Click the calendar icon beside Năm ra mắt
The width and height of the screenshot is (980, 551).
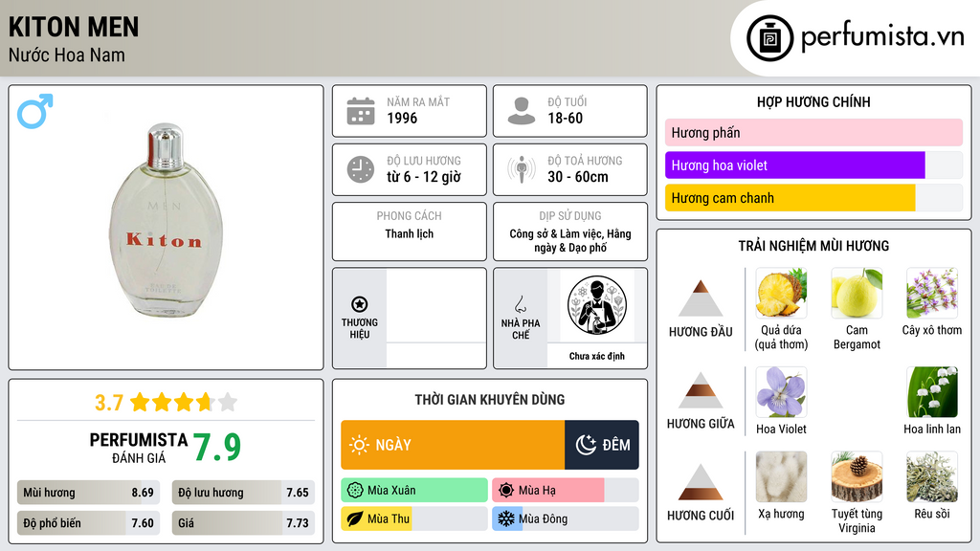tap(361, 111)
